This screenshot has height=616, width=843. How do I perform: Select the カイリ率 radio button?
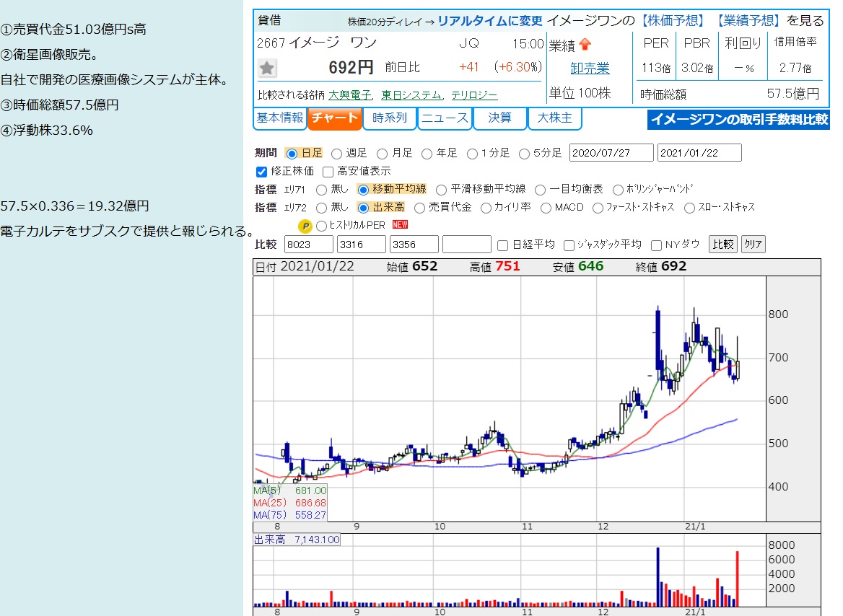click(486, 208)
